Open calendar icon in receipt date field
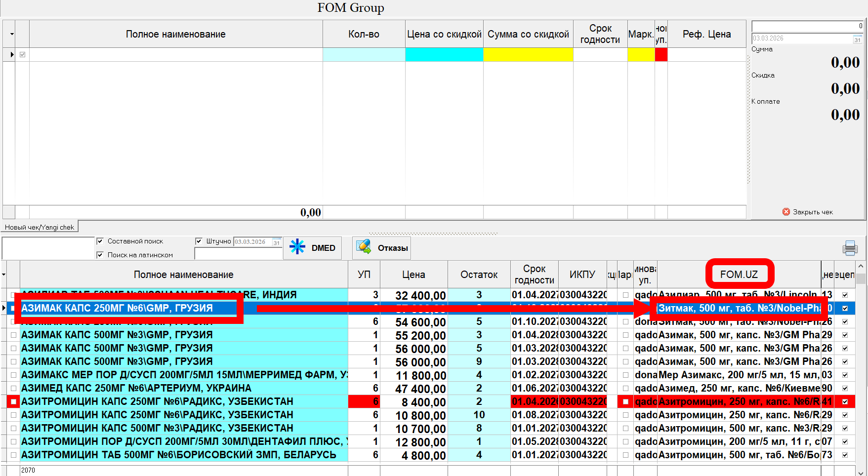 858,39
